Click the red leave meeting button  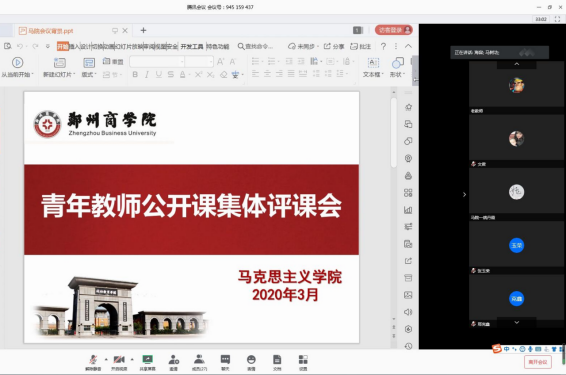pyautogui.click(x=537, y=362)
